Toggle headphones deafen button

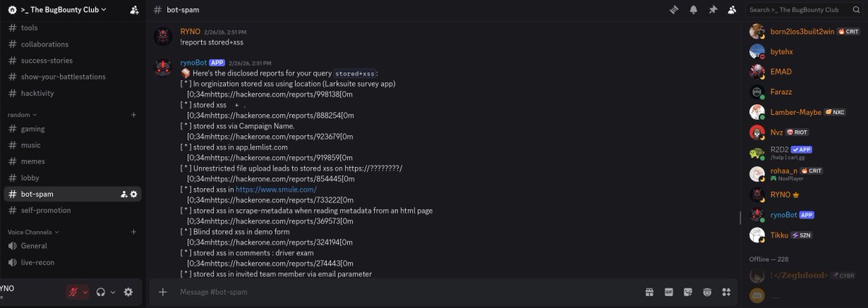tap(101, 292)
